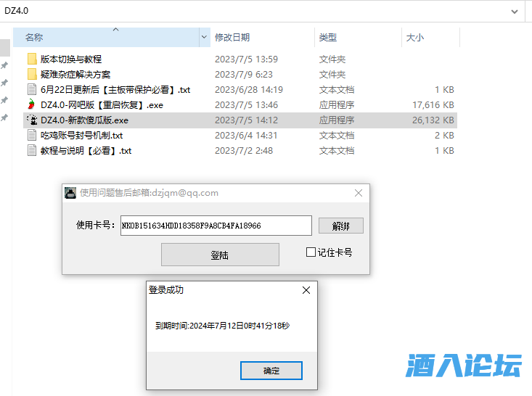Click the date 2023/7/9 6:23
The image size is (532, 396).
[244, 75]
